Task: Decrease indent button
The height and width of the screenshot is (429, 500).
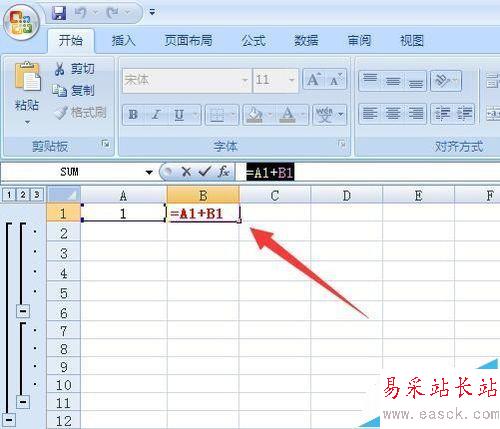Action: point(442,113)
